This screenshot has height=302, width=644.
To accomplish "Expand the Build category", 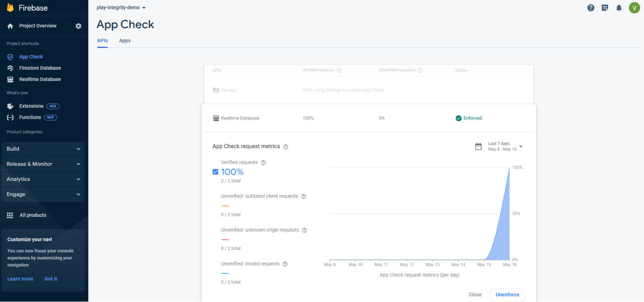I will (x=43, y=149).
